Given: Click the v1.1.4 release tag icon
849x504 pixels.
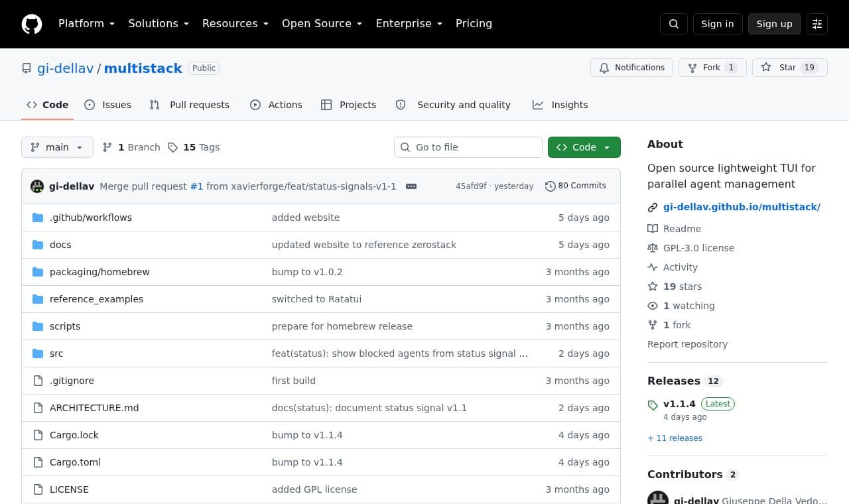Looking at the screenshot, I should click(653, 405).
